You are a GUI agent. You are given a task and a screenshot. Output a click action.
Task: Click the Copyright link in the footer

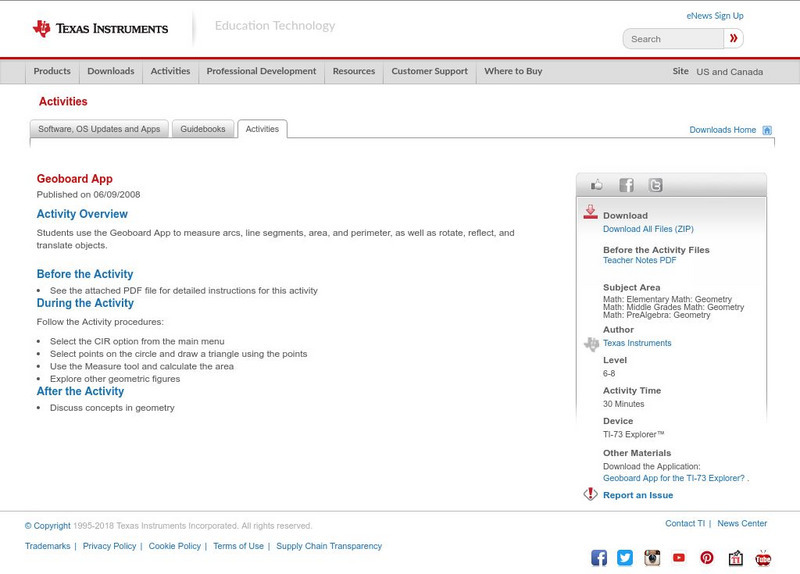(x=47, y=526)
